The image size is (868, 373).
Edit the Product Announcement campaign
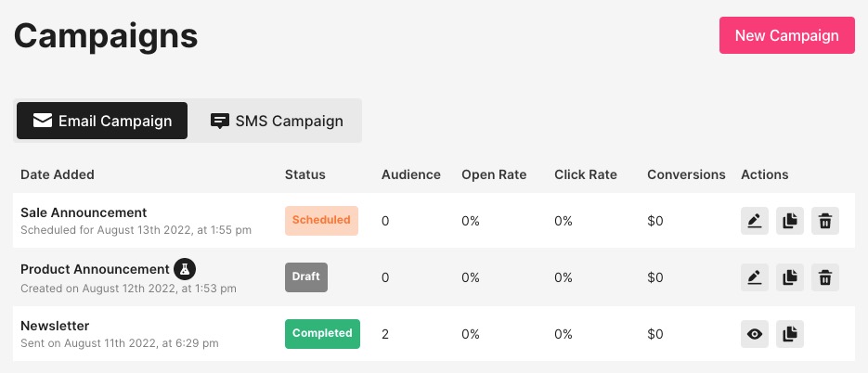pyautogui.click(x=755, y=277)
